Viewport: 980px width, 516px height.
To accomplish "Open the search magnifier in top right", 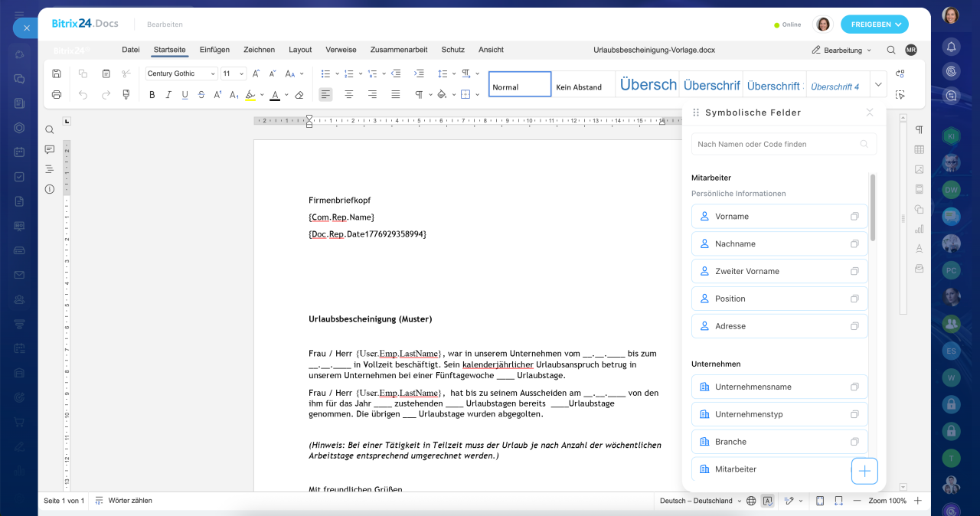I will coord(891,50).
